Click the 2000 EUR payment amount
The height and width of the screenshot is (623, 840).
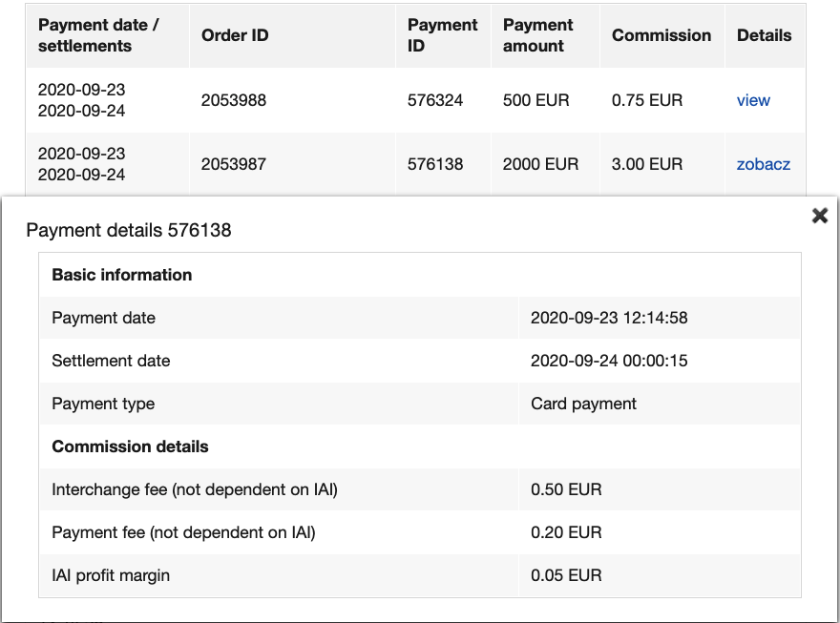pos(540,164)
